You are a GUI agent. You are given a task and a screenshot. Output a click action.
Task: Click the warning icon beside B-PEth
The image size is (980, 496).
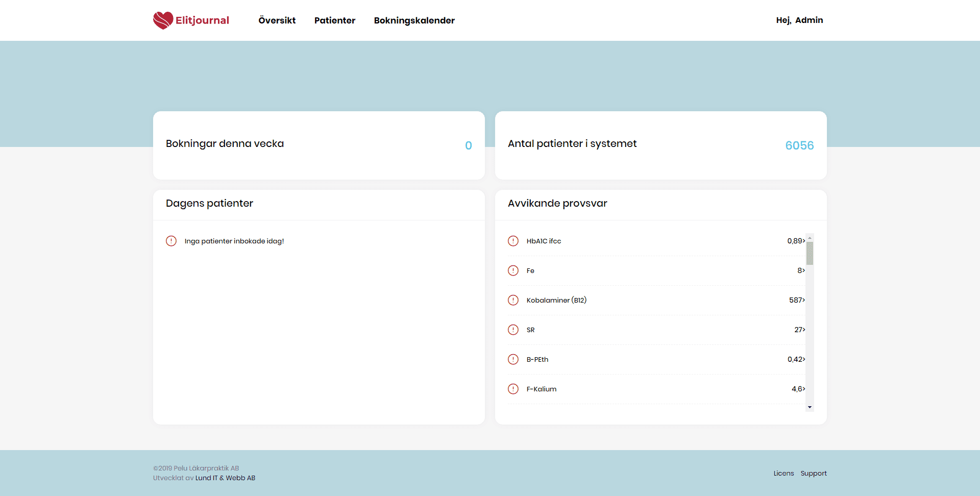(513, 359)
